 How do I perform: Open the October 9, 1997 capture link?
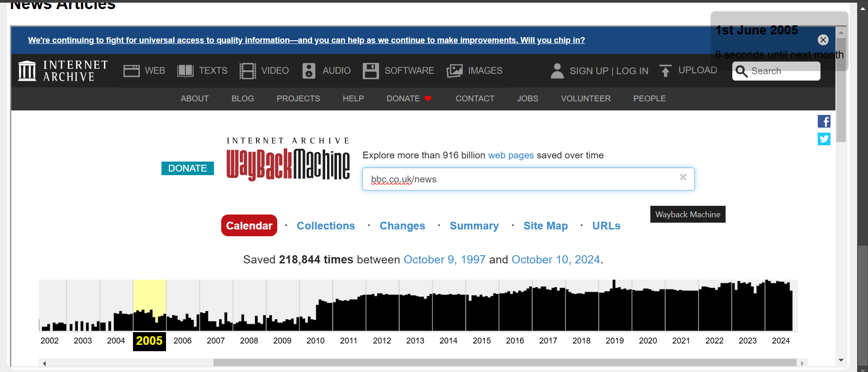point(444,260)
